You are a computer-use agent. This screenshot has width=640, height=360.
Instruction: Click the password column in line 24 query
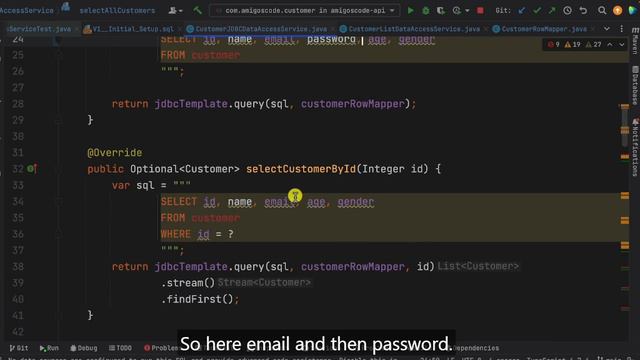(x=331, y=40)
